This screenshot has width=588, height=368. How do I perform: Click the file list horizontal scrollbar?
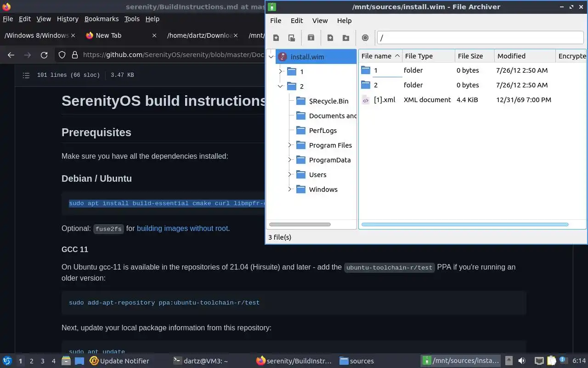tap(465, 224)
